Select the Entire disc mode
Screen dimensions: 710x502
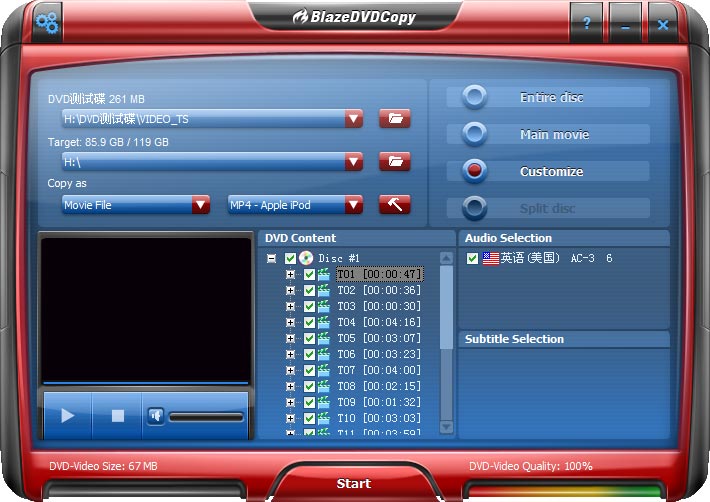point(475,97)
